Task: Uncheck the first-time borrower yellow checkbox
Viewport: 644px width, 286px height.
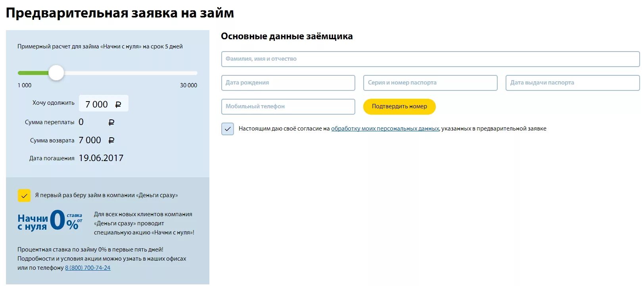Action: 24,196
